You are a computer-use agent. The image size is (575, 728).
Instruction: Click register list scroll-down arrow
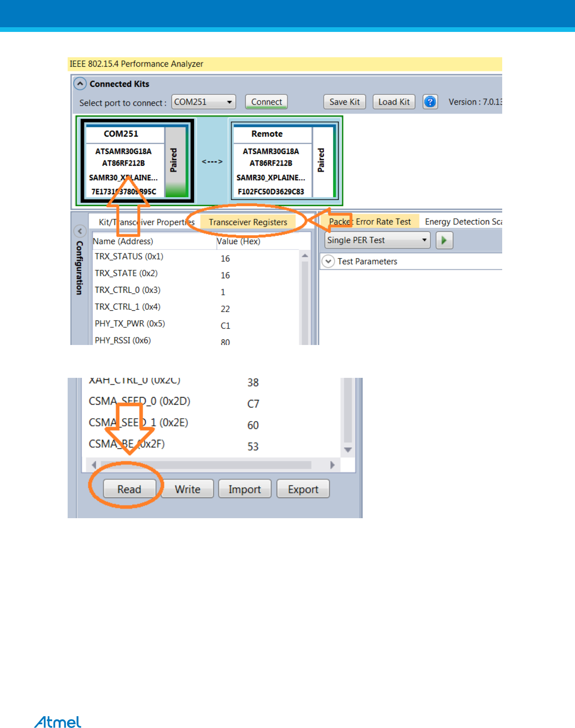[348, 450]
